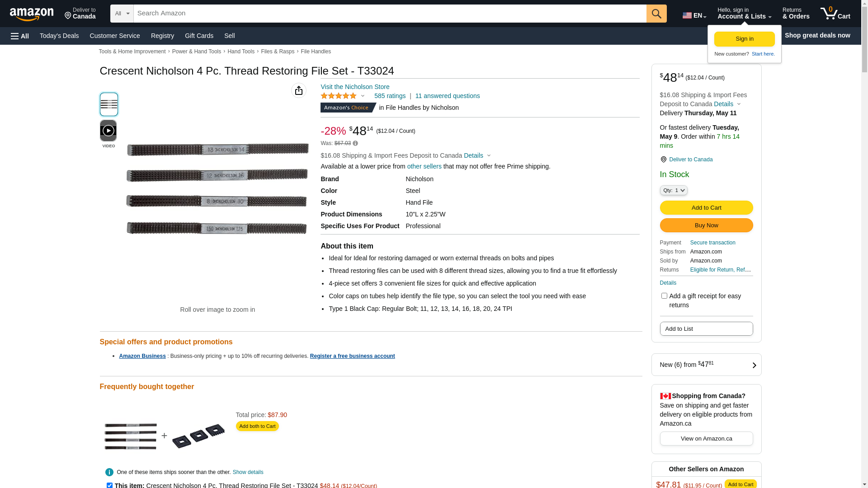This screenshot has width=868, height=488.
Task: Play the product video thumbnail
Action: click(108, 131)
